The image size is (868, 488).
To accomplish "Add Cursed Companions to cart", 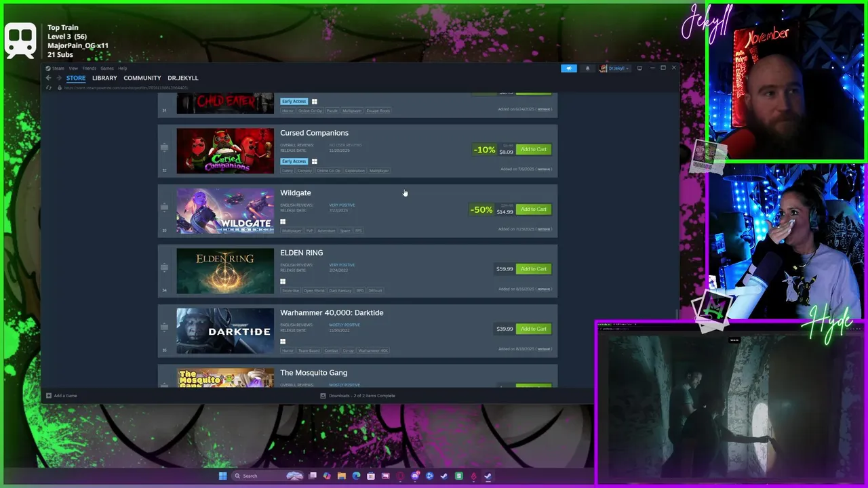I will [534, 149].
